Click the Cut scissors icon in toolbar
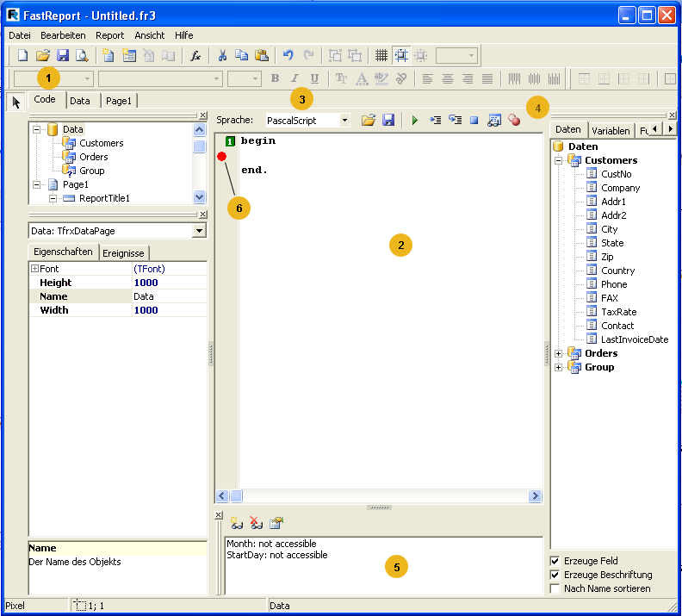The height and width of the screenshot is (616, 682). pyautogui.click(x=221, y=56)
